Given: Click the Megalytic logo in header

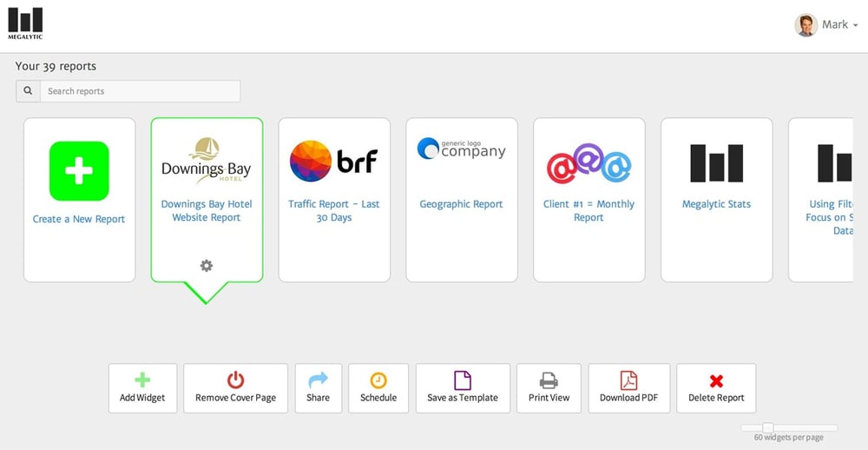Looking at the screenshot, I should (x=25, y=23).
